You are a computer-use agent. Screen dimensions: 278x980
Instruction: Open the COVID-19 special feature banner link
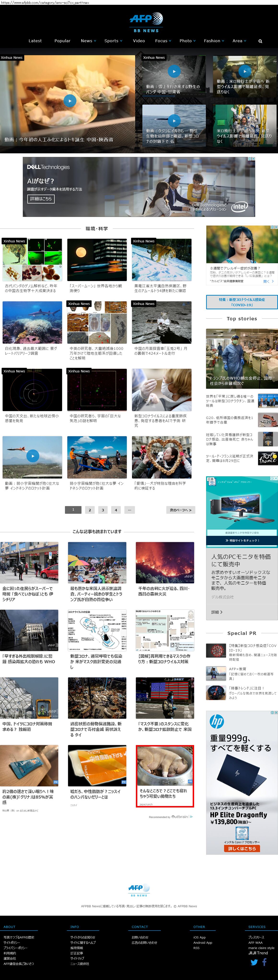(x=242, y=302)
